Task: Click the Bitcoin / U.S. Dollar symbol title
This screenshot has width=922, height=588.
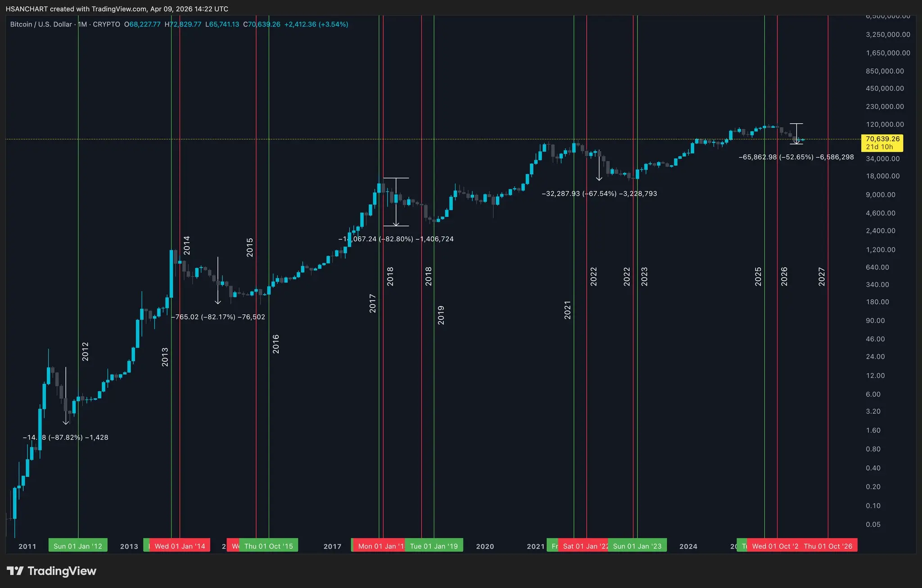Action: (41, 24)
